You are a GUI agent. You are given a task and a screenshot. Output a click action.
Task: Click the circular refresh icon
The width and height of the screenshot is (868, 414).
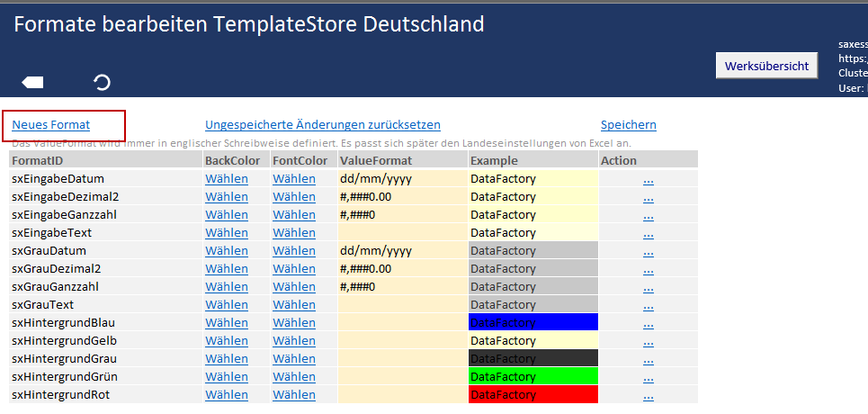103,83
